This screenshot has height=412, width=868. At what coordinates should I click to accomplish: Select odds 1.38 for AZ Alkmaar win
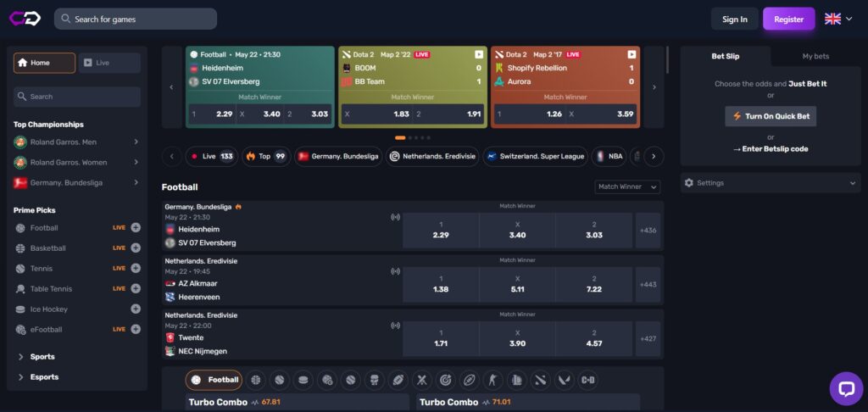point(441,284)
